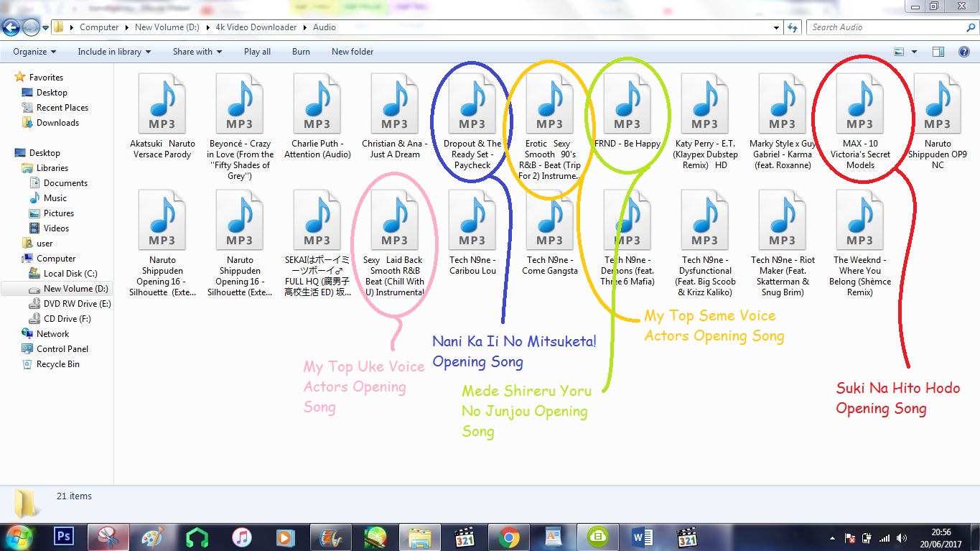Open the Share with dropdown
Screen dimensions: 980x551
point(197,52)
